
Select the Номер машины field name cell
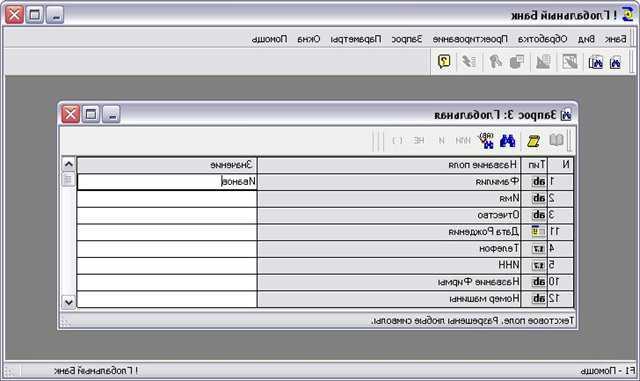point(389,299)
